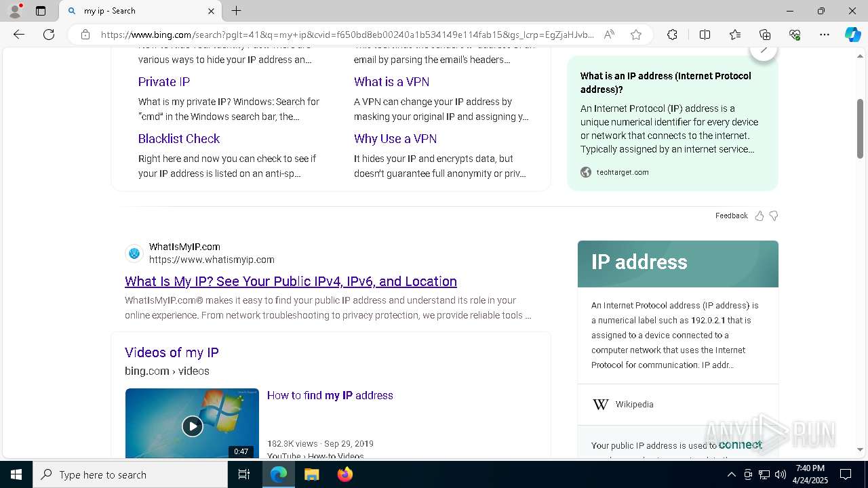
Task: Click the scrollbar down arrow
Action: tap(860, 449)
